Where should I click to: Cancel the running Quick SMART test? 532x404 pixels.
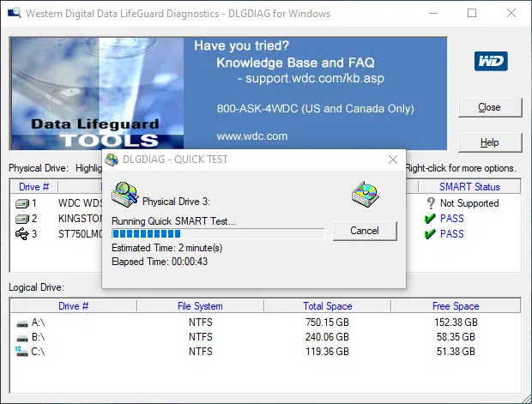coord(365,231)
